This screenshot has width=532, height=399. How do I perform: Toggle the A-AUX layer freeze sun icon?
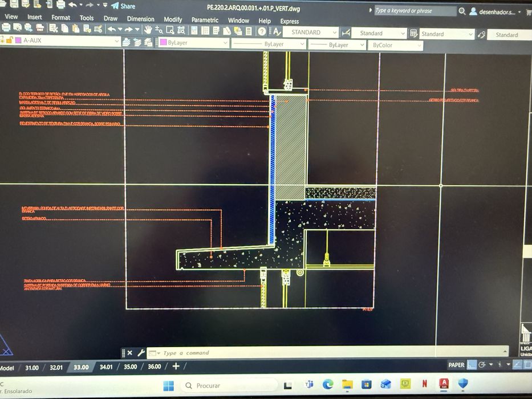point(2,40)
